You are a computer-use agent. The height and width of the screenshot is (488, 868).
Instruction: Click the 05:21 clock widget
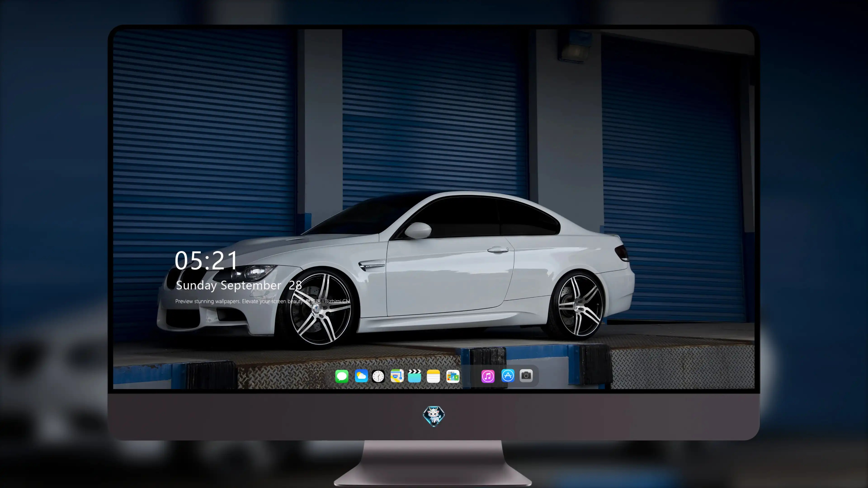pyautogui.click(x=206, y=260)
